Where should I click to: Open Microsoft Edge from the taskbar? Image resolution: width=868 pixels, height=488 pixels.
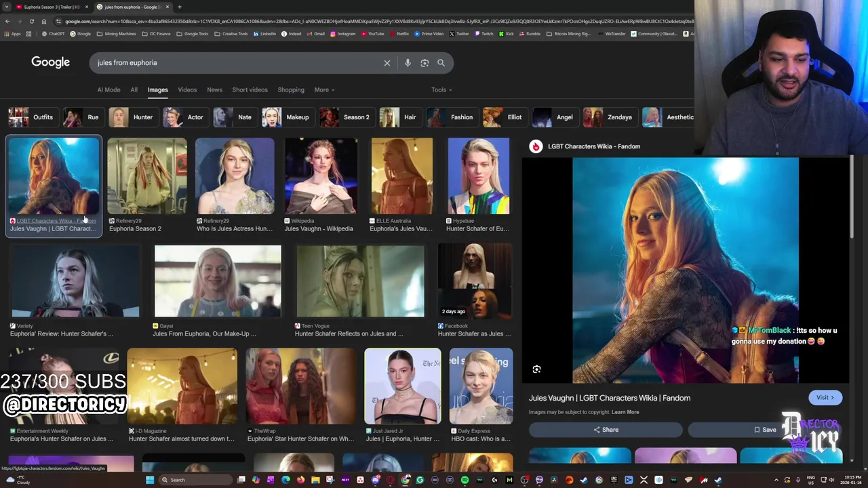[285, 480]
